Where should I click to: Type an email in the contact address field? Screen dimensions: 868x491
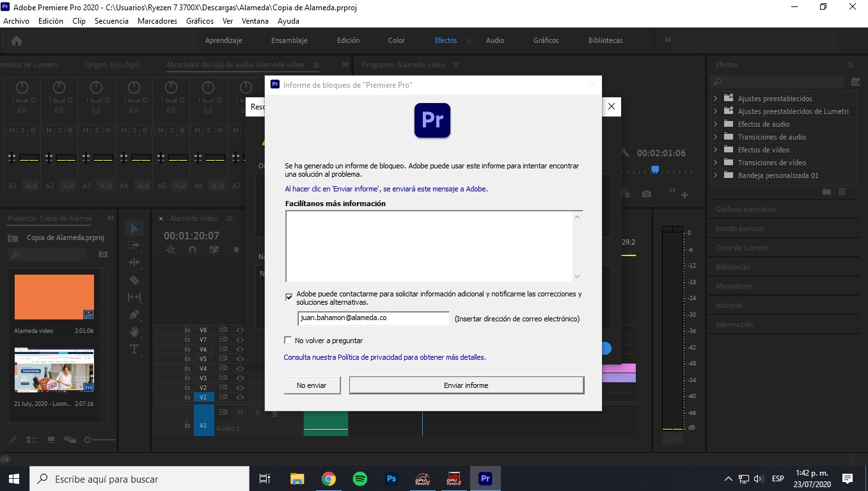point(373,318)
